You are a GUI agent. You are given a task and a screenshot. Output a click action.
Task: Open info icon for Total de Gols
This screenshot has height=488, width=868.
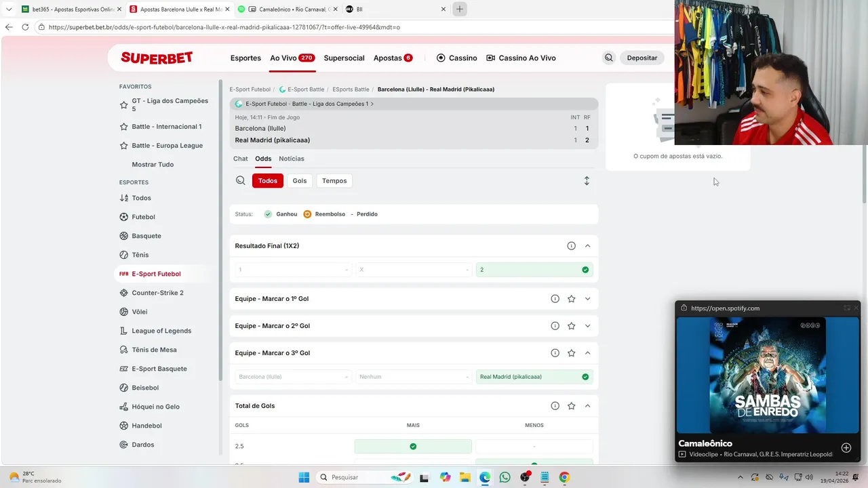click(x=555, y=406)
